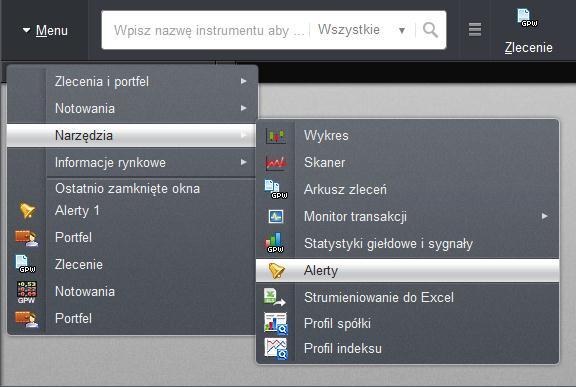Click the Zlecenie GPW toolbar icon
Screen dimensions: 576x387
[x=528, y=18]
